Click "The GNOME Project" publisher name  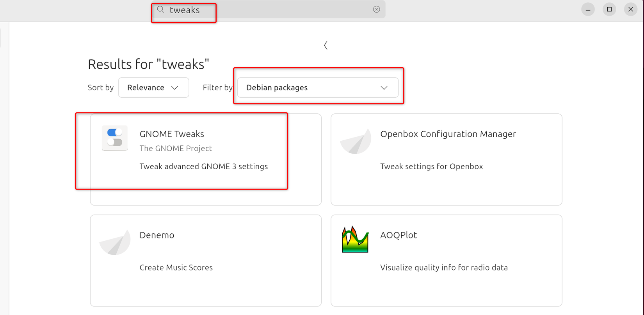(x=176, y=149)
